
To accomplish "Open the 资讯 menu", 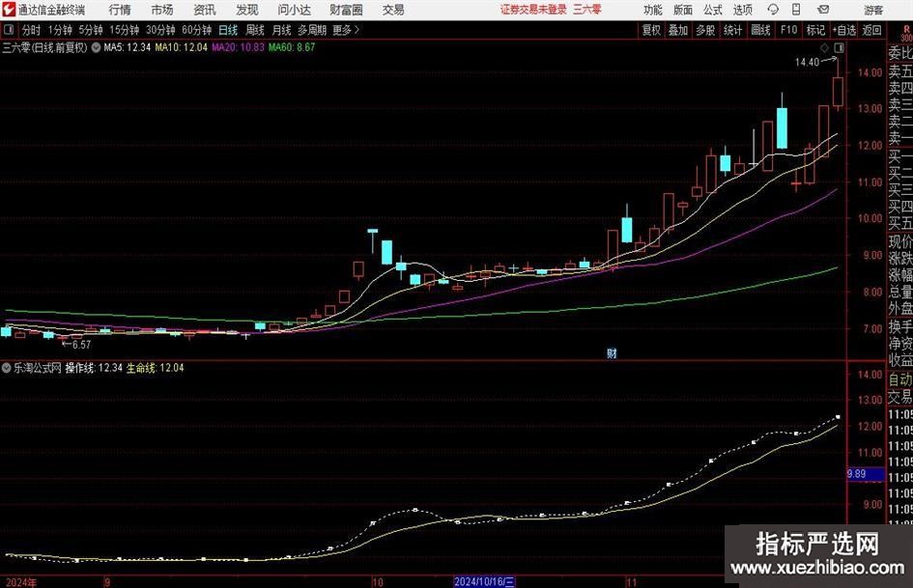I will 205,10.
